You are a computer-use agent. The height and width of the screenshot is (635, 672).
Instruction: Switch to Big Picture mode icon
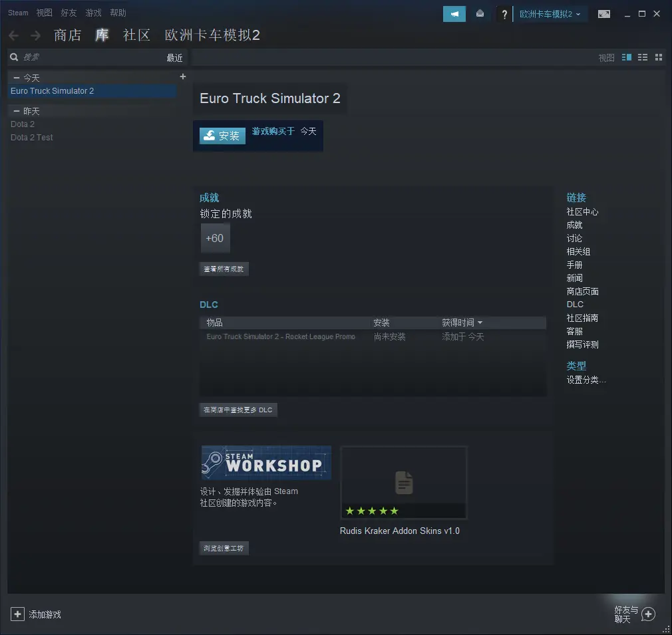point(604,14)
